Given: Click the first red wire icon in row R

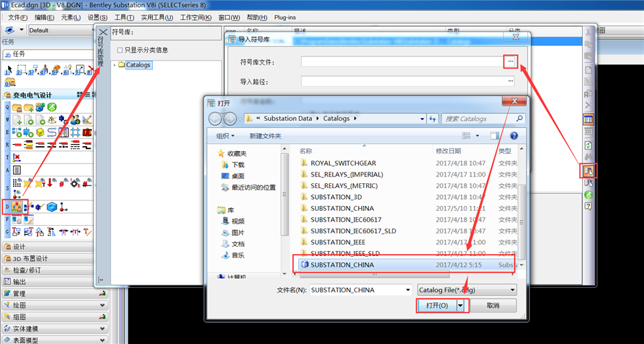Looking at the screenshot, I should click(x=17, y=145).
